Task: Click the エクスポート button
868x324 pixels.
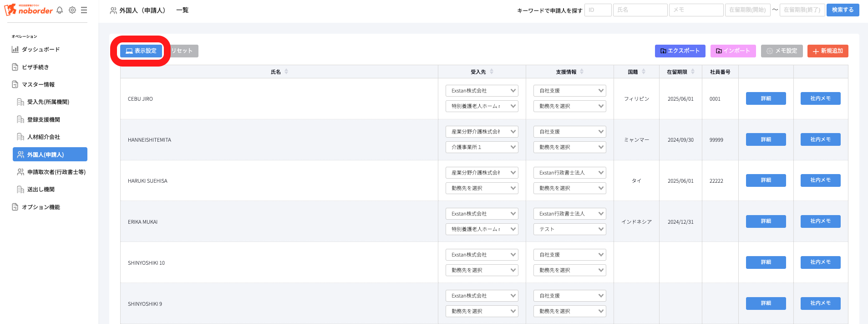Action: [680, 51]
